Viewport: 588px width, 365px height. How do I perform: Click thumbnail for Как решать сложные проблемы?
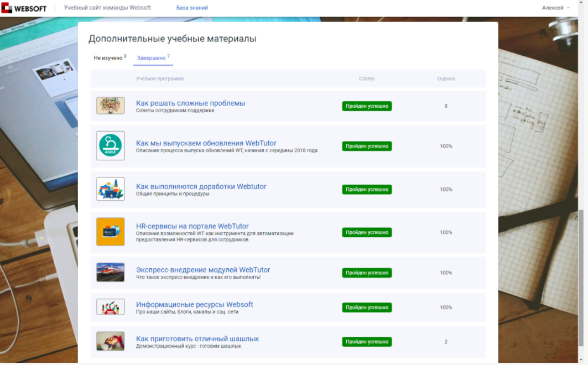click(x=110, y=106)
